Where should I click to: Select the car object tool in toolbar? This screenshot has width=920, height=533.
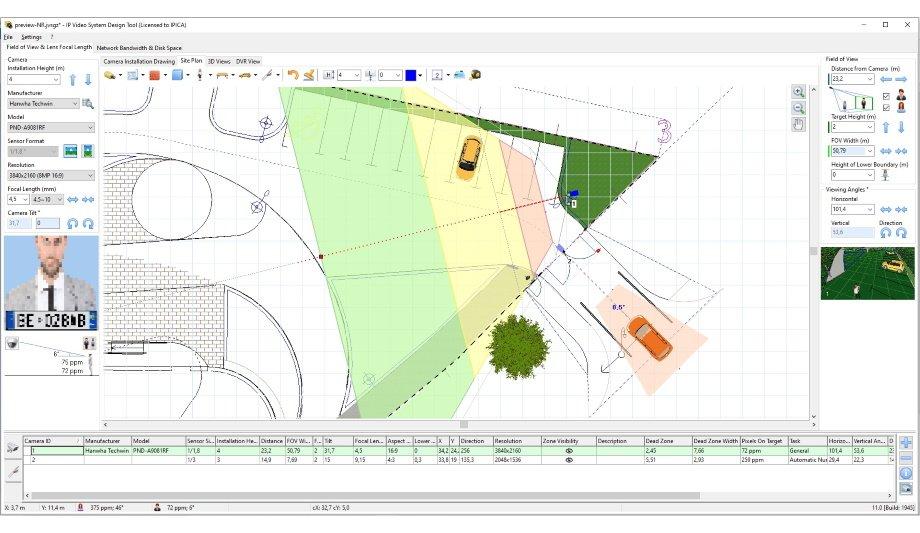[x=244, y=75]
